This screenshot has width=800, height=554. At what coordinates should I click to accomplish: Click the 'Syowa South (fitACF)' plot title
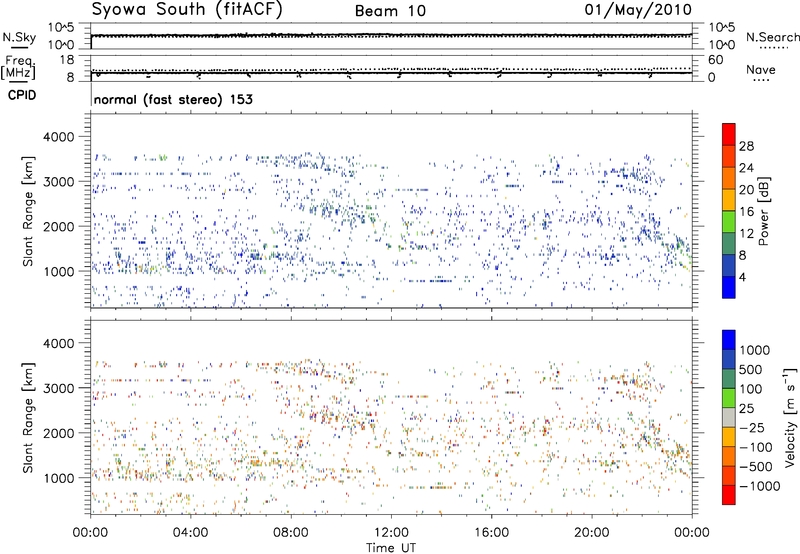(x=187, y=9)
